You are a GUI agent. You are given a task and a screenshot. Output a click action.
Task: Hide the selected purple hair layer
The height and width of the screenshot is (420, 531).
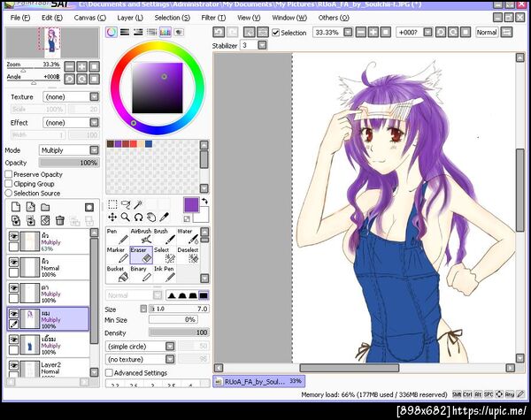coord(13,314)
